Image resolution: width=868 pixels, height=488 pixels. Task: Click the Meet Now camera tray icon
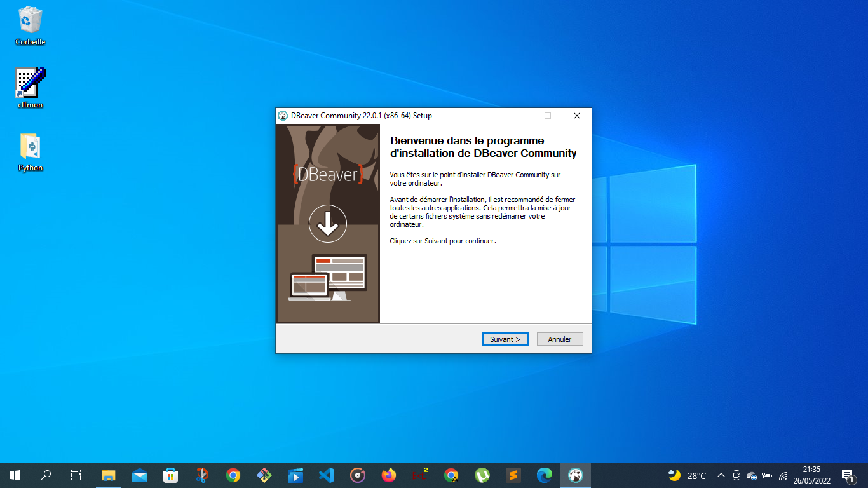(x=736, y=475)
